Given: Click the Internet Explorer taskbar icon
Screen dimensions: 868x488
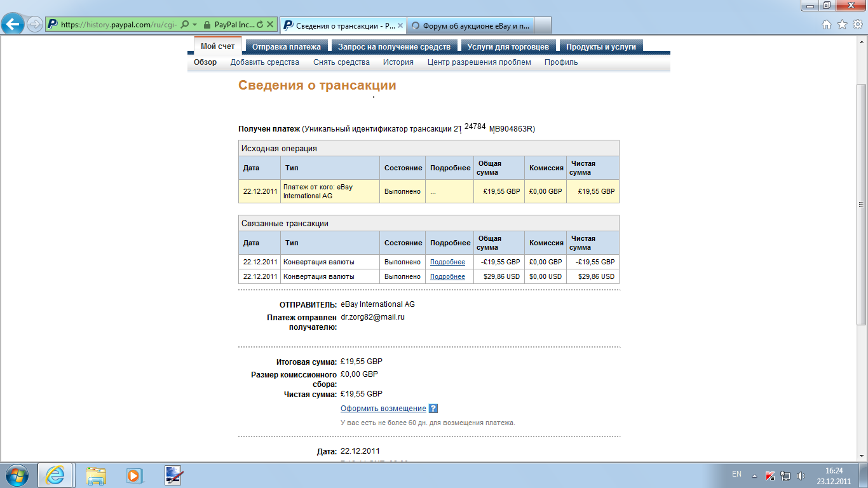Looking at the screenshot, I should (x=55, y=475).
